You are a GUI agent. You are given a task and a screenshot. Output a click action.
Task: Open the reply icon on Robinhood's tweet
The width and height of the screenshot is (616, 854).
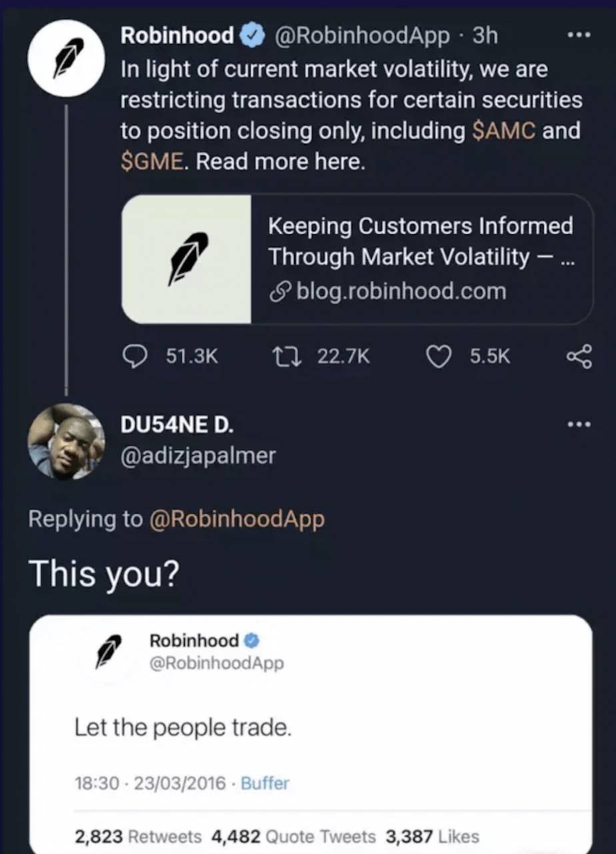pyautogui.click(x=135, y=356)
